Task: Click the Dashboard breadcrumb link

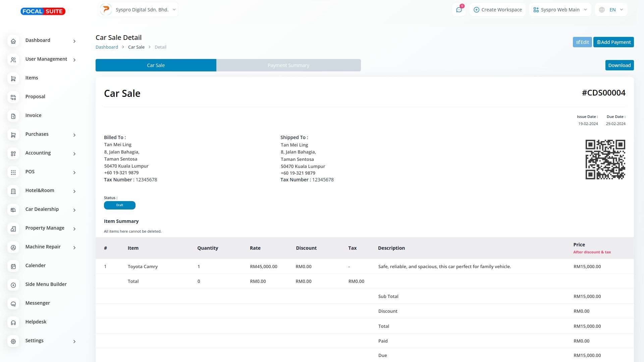Action: (x=107, y=47)
